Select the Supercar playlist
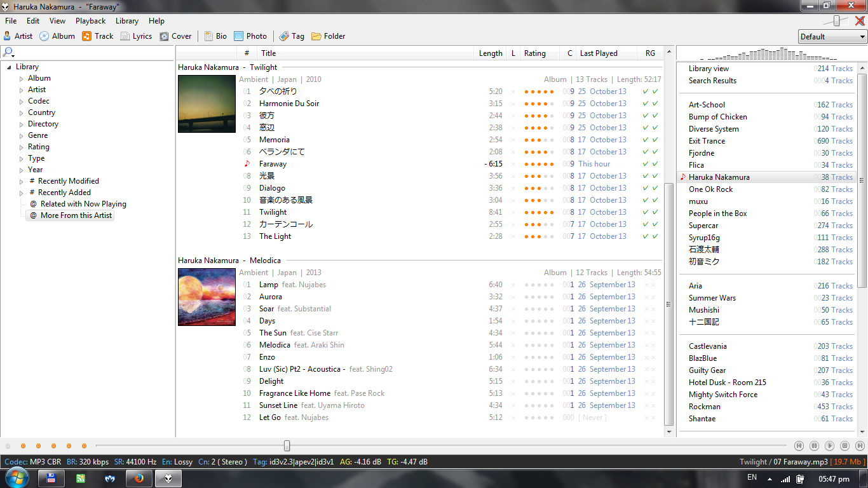 [x=703, y=226]
